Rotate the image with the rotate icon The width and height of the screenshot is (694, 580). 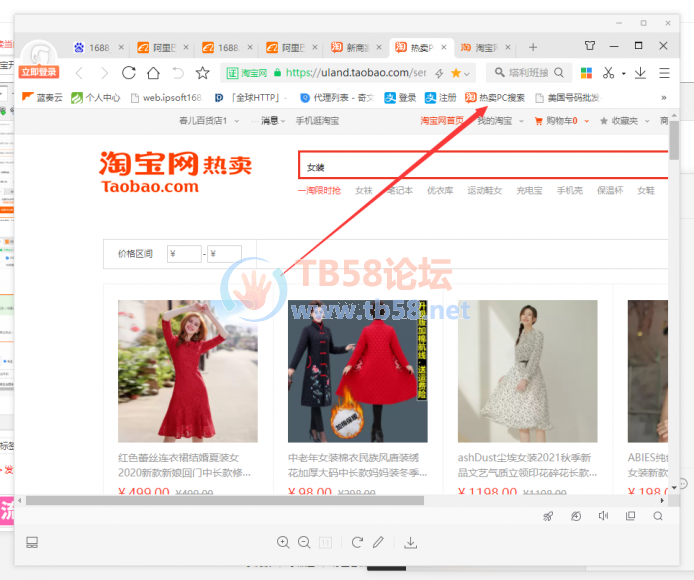coord(357,542)
